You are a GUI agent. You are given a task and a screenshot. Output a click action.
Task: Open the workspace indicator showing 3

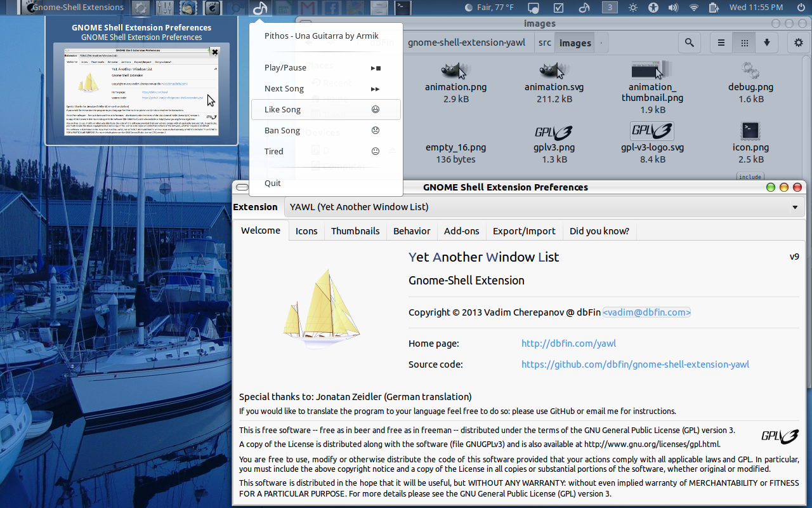coord(609,8)
